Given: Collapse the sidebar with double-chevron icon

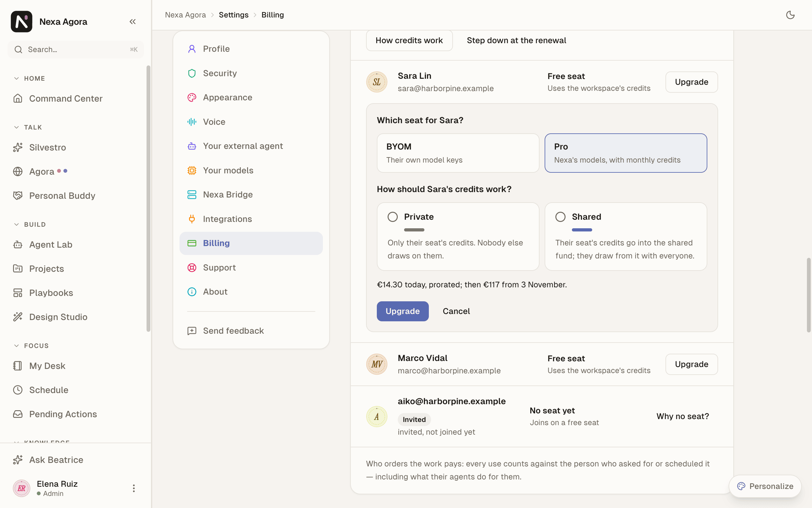Looking at the screenshot, I should [x=133, y=22].
